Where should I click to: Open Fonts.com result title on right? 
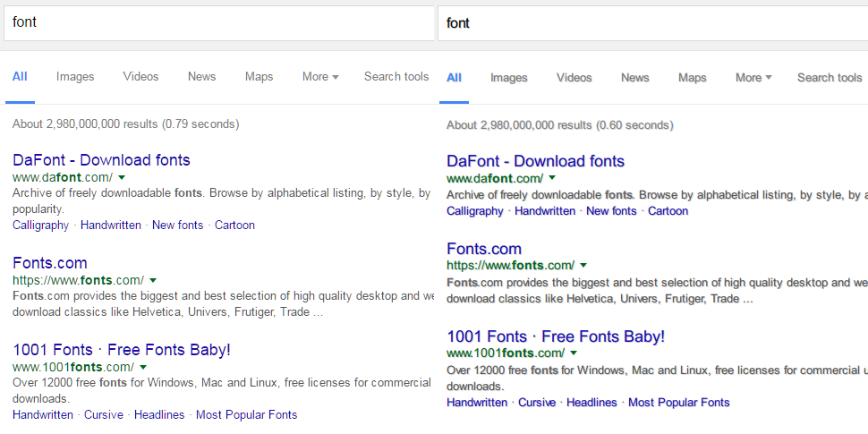[484, 249]
